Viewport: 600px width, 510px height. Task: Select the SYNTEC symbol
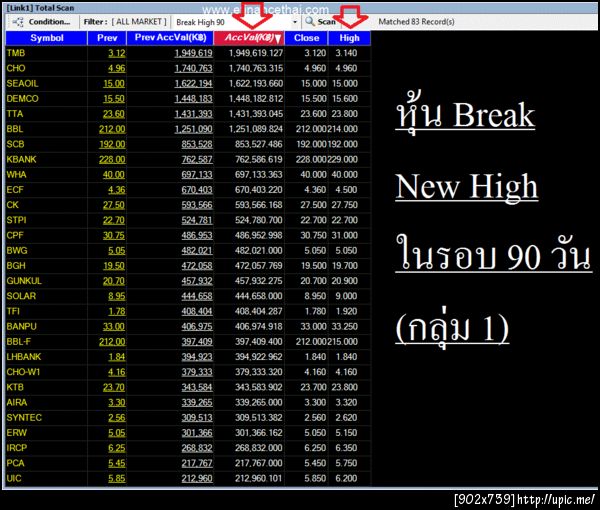(24, 417)
